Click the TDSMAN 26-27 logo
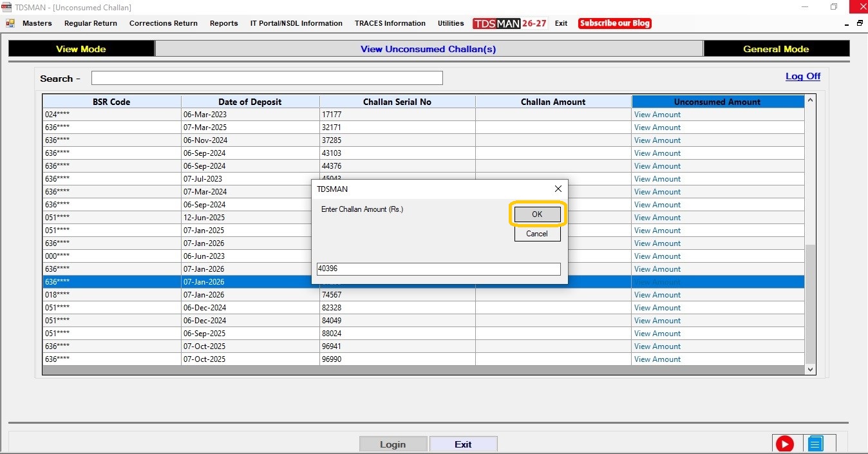This screenshot has height=454, width=868. point(510,23)
